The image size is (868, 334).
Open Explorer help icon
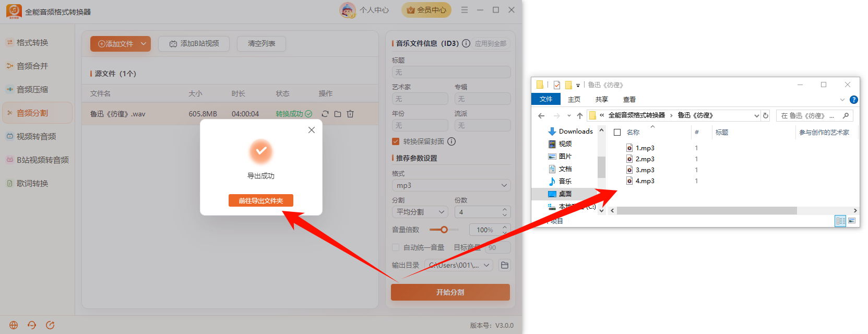point(853,100)
